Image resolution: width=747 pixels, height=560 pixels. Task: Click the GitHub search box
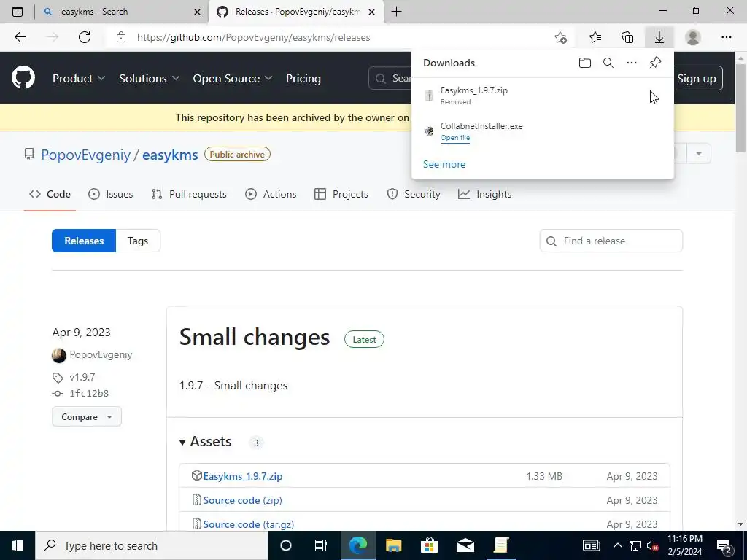tap(390, 78)
